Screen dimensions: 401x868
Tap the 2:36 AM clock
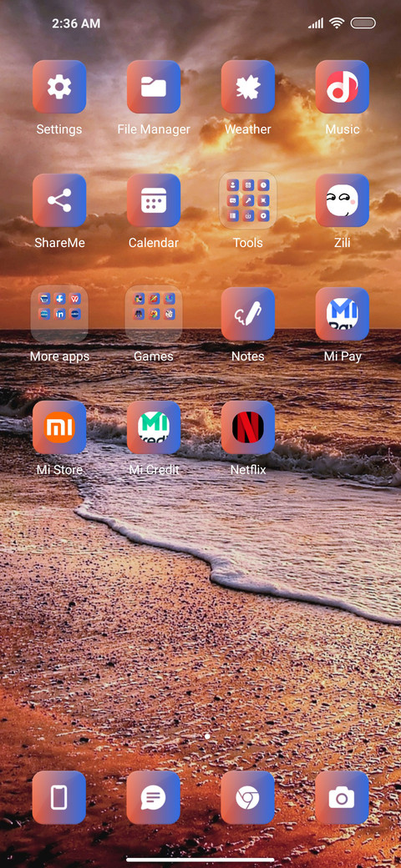tap(76, 23)
